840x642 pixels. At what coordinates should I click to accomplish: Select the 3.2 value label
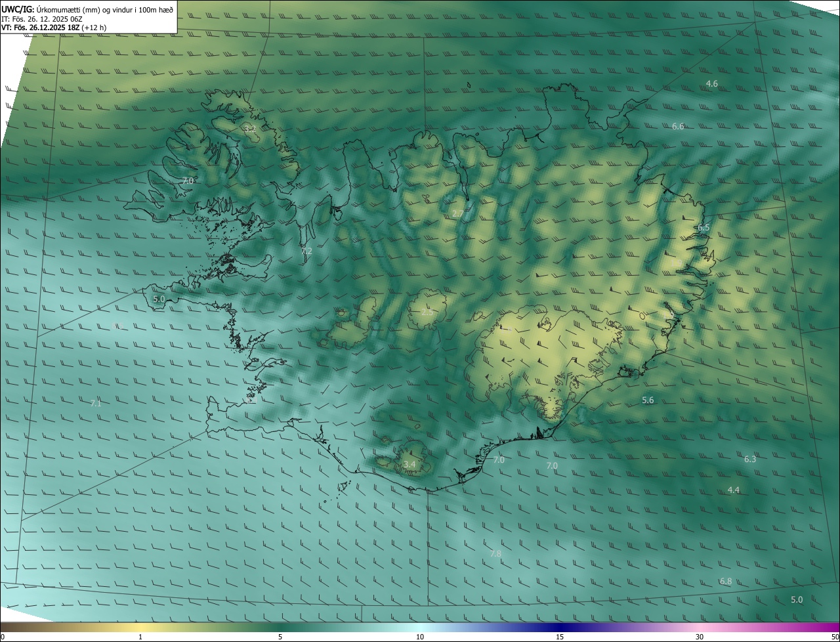click(x=249, y=129)
